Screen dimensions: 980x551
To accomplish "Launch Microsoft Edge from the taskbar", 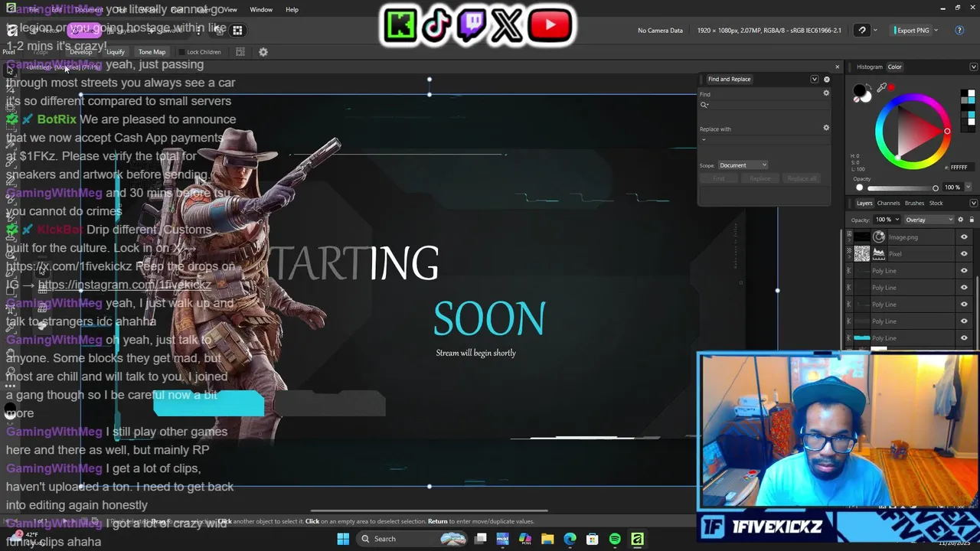I will coord(570,539).
